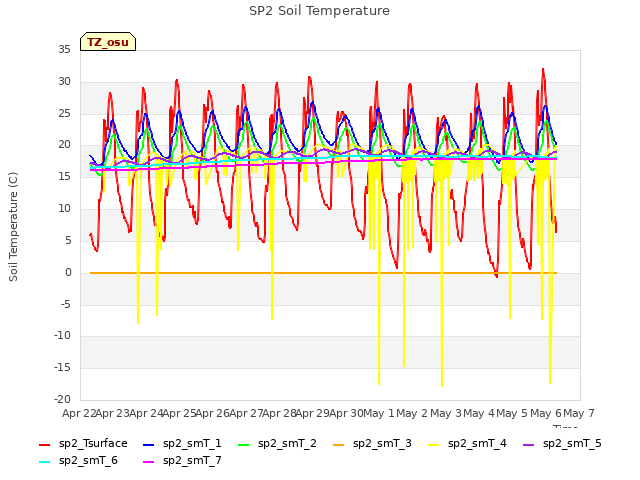
Task: Click the TZ_osu annotation label
Action: [108, 42]
